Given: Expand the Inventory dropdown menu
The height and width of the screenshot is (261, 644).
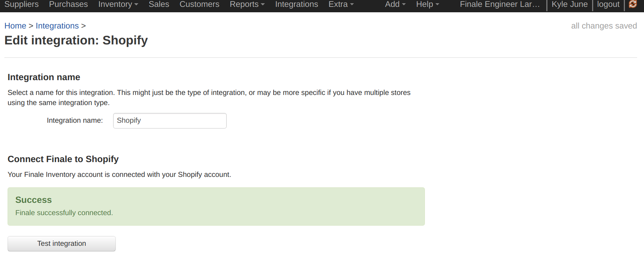Looking at the screenshot, I should [118, 4].
